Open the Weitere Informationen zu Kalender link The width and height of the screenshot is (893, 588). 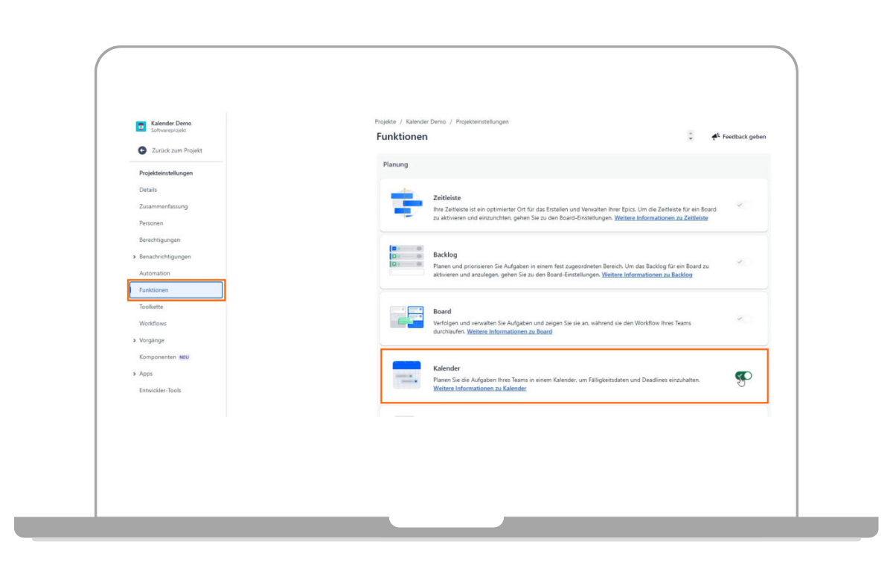[x=479, y=389]
